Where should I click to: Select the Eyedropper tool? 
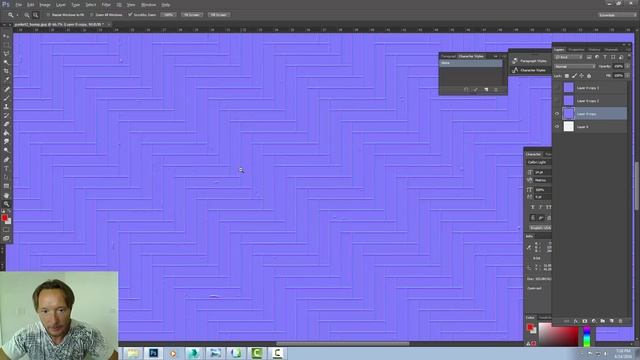(x=6, y=80)
